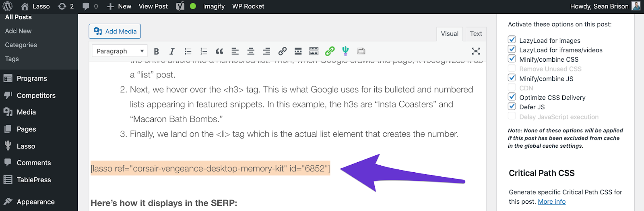Viewport: 644px width, 211px height.
Task: Click the TablePress insert table icon
Action: [361, 51]
